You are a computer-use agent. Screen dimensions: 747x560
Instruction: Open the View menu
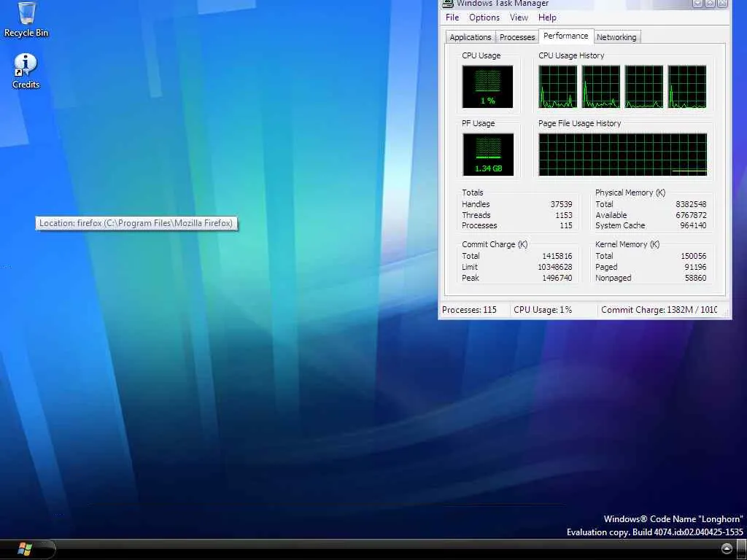[x=519, y=17]
